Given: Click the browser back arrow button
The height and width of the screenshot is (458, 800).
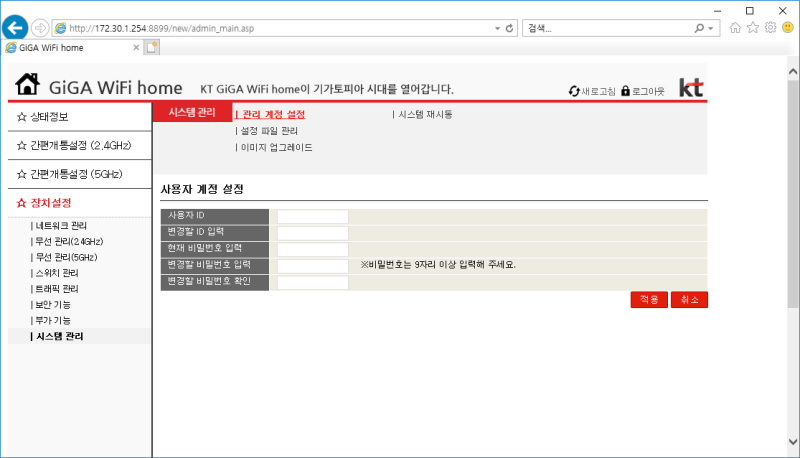Looking at the screenshot, I should (x=15, y=28).
